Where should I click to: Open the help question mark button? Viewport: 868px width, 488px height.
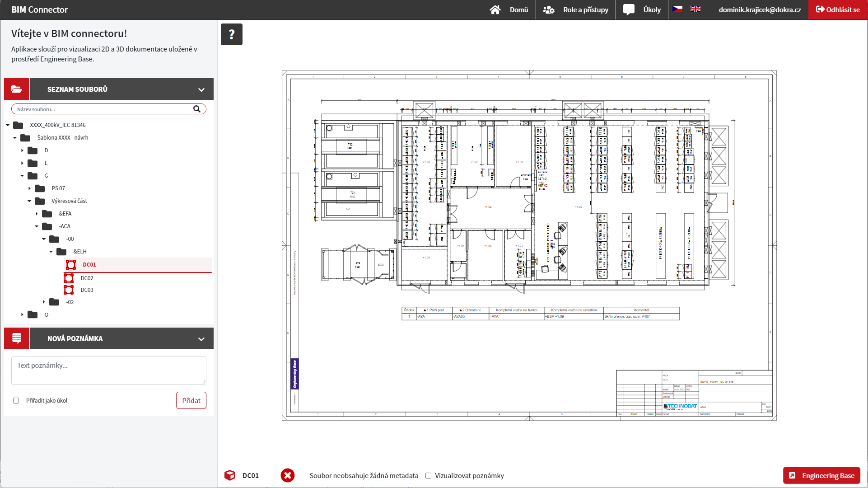point(232,34)
